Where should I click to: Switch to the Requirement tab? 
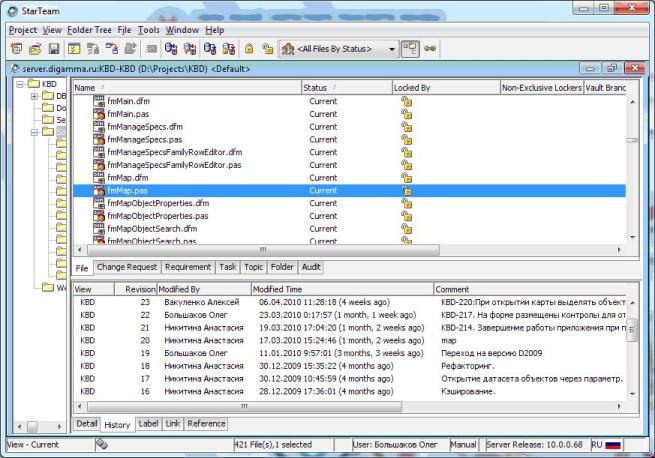(x=188, y=267)
